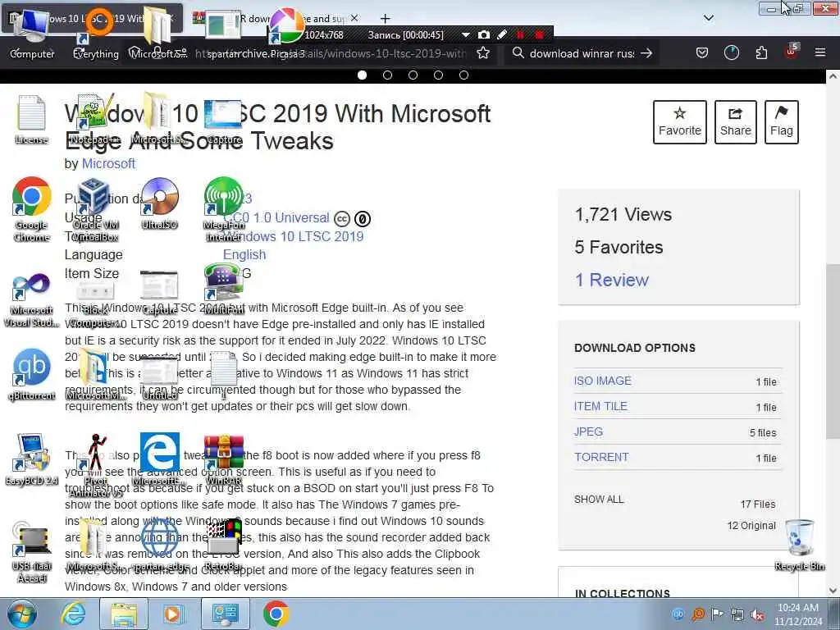The width and height of the screenshot is (840, 630).
Task: Select the RetroBar desktop icon
Action: (224, 545)
